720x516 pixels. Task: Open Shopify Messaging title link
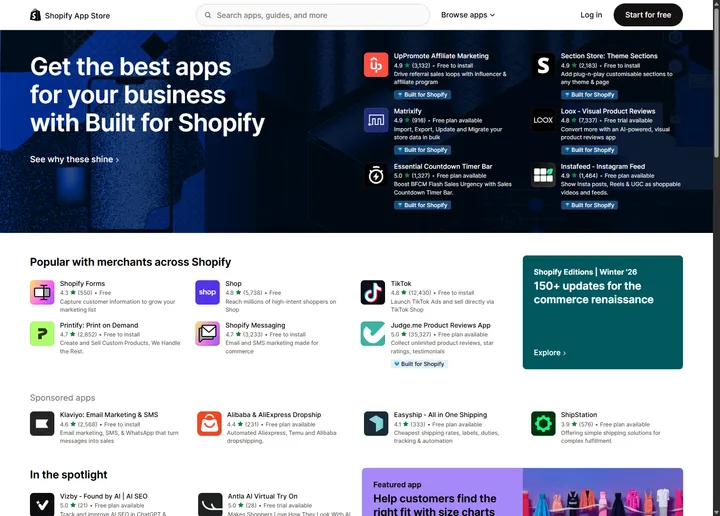coord(255,325)
